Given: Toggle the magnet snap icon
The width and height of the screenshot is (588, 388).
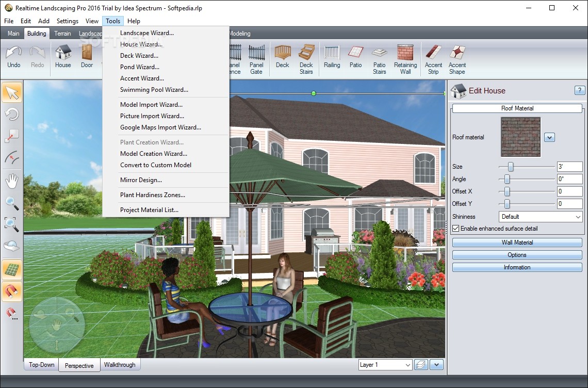Looking at the screenshot, I should [x=12, y=292].
